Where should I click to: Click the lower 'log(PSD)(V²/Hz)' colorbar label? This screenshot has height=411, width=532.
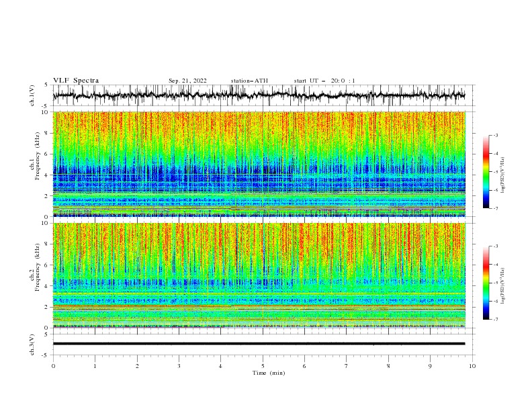503,285
